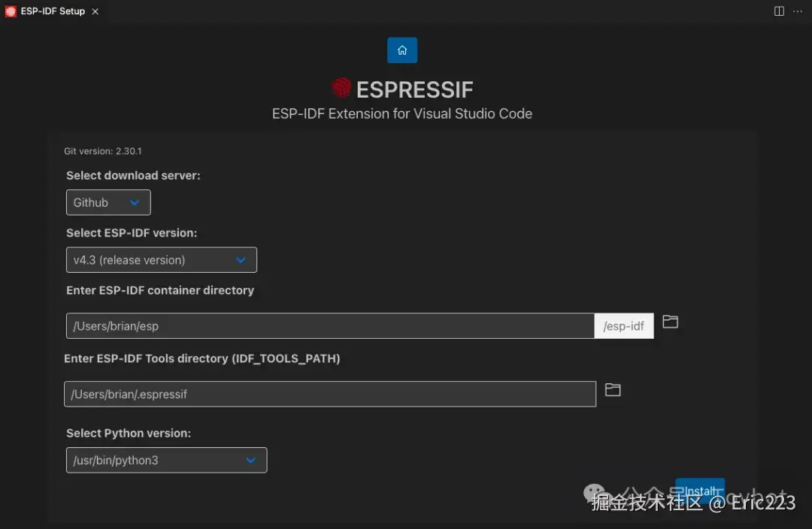Viewport: 812px width, 529px height.
Task: Edit the /Users/brian/.espressif tools directory field
Action: [x=330, y=394]
